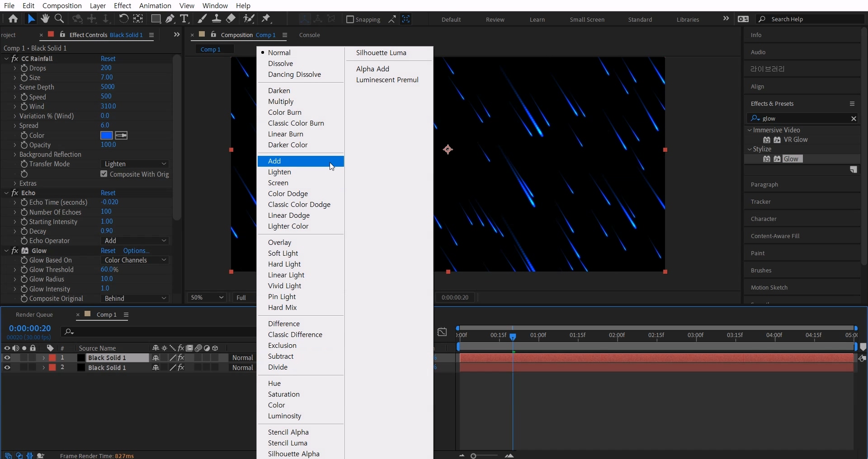Toggle CC Rainfall fx switch
868x459 pixels.
click(15, 59)
